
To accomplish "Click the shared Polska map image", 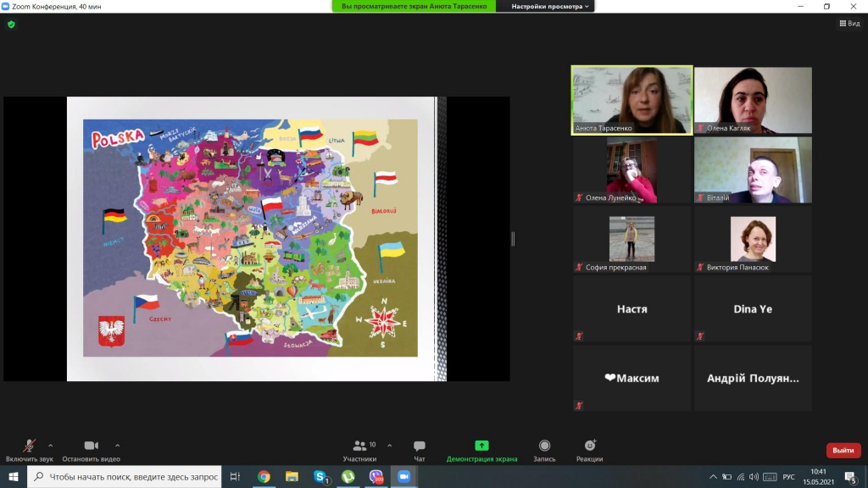I will pyautogui.click(x=250, y=238).
